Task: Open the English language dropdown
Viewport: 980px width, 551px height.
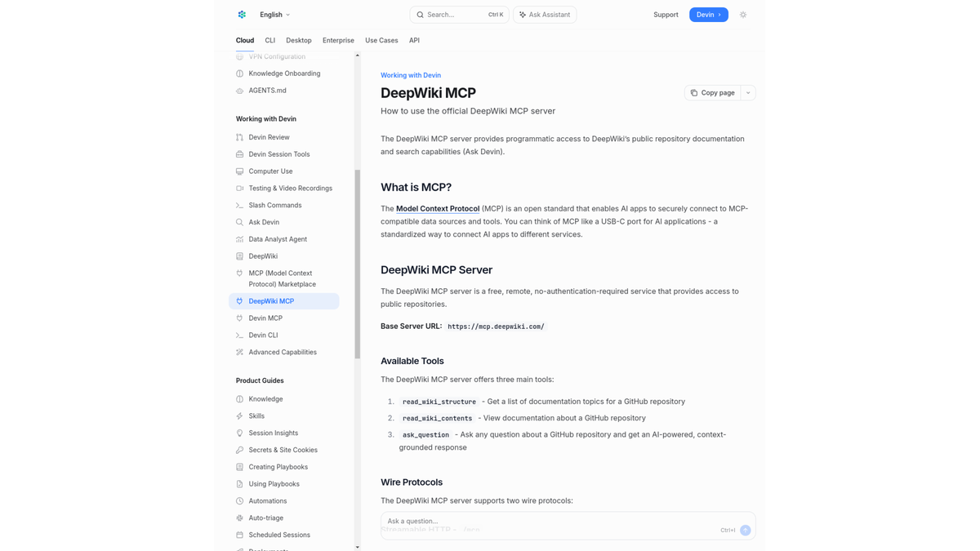Action: click(275, 15)
